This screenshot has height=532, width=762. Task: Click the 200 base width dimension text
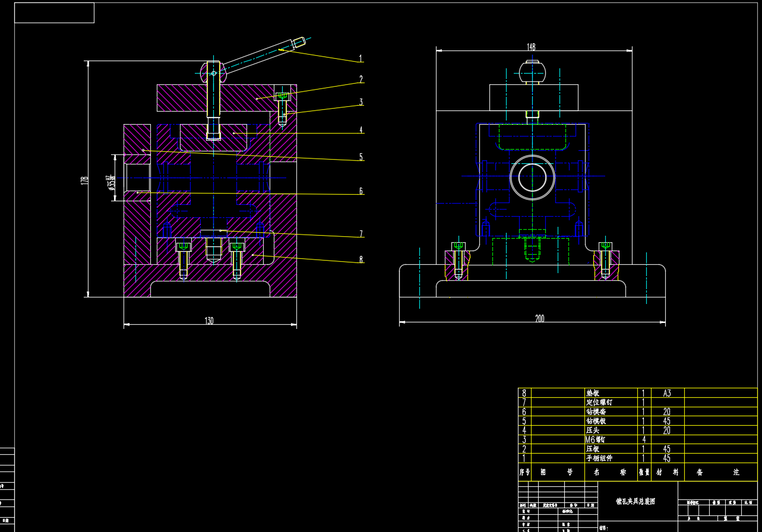click(x=539, y=319)
